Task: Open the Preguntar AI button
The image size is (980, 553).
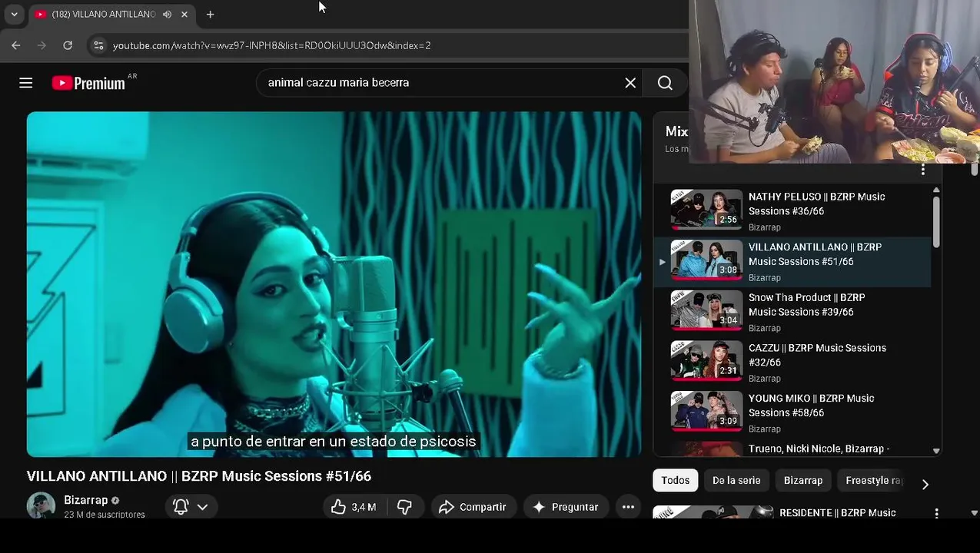Action: (566, 507)
